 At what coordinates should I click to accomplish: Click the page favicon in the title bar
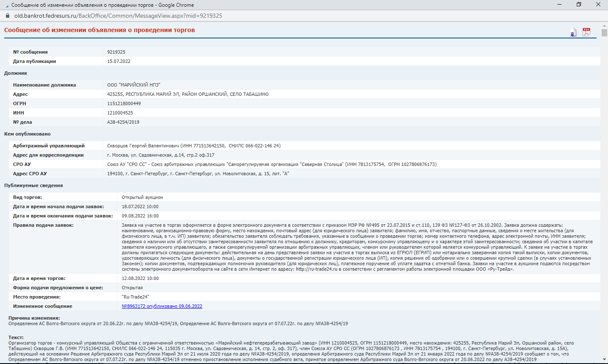click(7, 5)
